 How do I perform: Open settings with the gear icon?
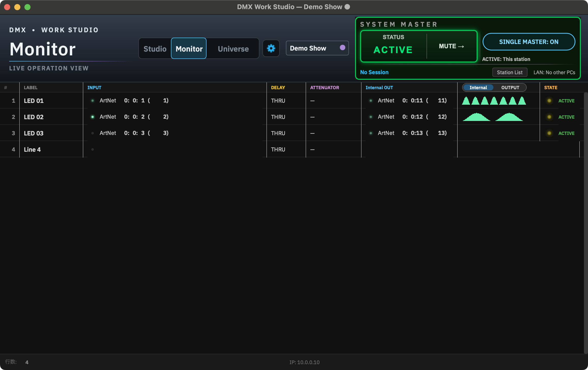tap(271, 48)
